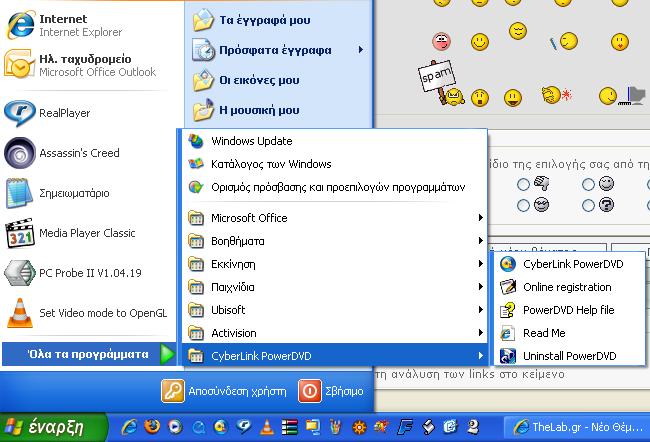Insert the closed-eyes content smiley
650x442 pixels.
pyautogui.click(x=517, y=31)
